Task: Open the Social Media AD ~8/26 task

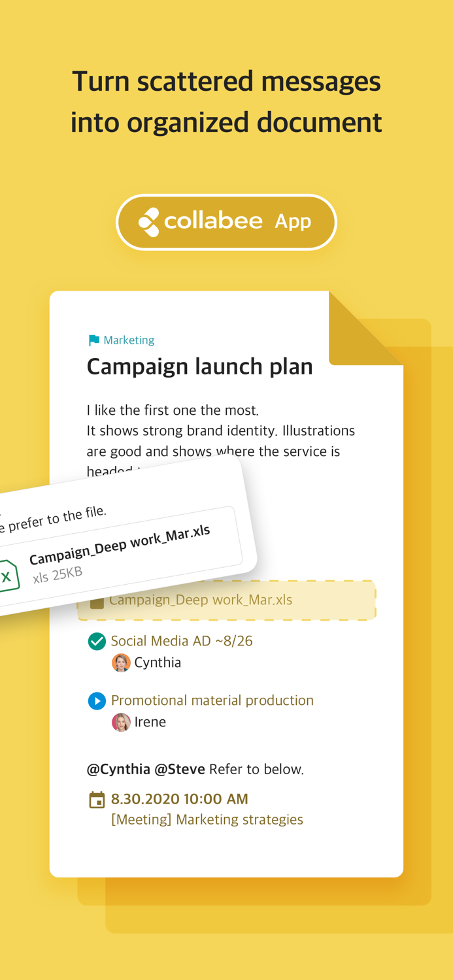Action: 182,641
